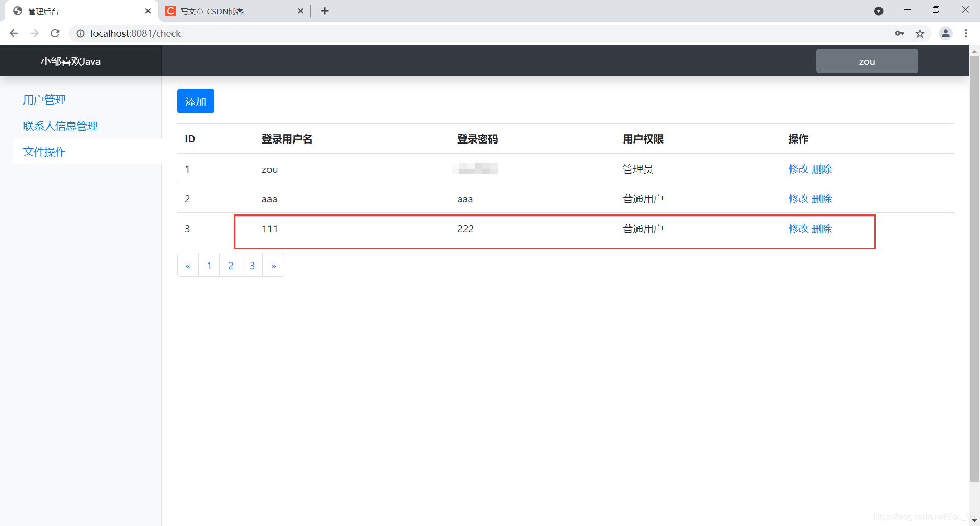Image resolution: width=980 pixels, height=526 pixels.
Task: Go to next page with » button
Action: [x=274, y=265]
